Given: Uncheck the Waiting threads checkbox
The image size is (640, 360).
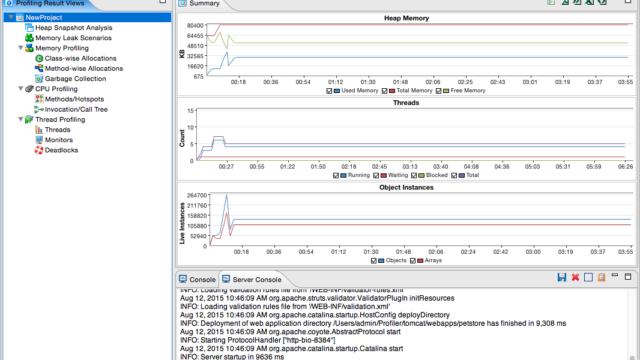Looking at the screenshot, I should 376,176.
